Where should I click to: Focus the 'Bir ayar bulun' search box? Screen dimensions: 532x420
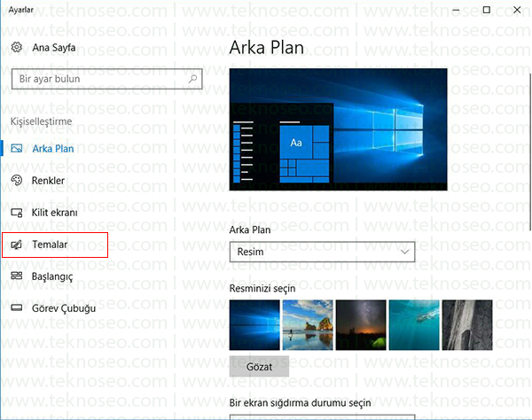click(107, 79)
